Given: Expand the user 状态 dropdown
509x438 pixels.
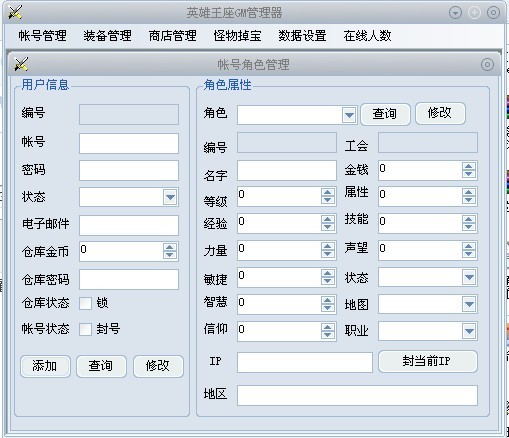Looking at the screenshot, I should pos(170,197).
